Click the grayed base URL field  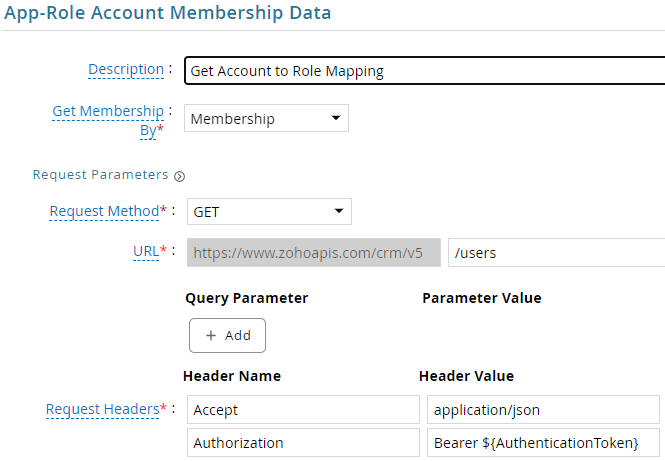tap(314, 253)
